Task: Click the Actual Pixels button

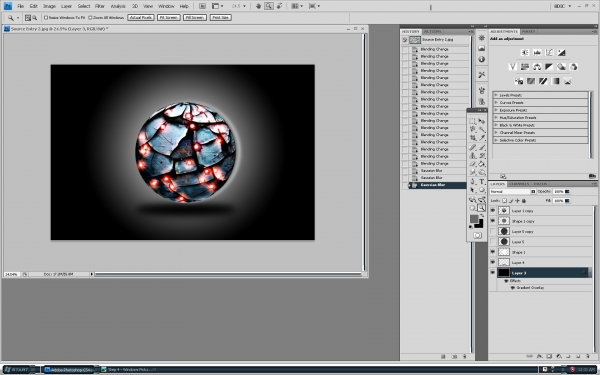Action: (x=141, y=18)
